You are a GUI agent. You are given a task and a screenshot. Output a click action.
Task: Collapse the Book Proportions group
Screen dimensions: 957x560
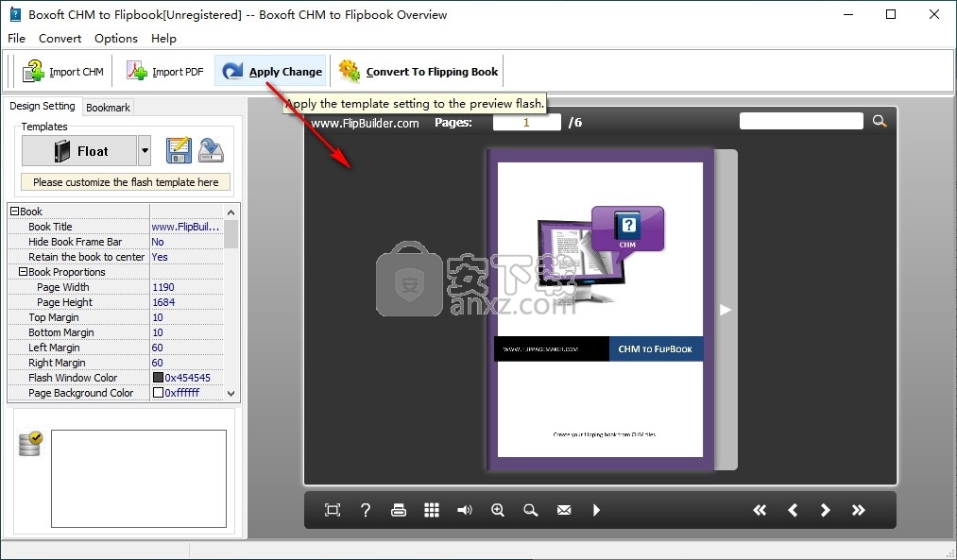(24, 271)
